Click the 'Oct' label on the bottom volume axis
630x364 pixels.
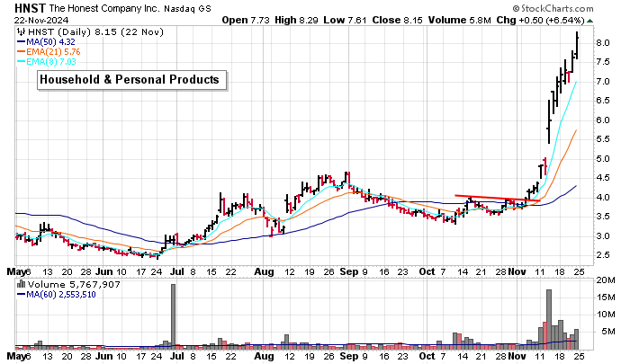[x=427, y=356]
